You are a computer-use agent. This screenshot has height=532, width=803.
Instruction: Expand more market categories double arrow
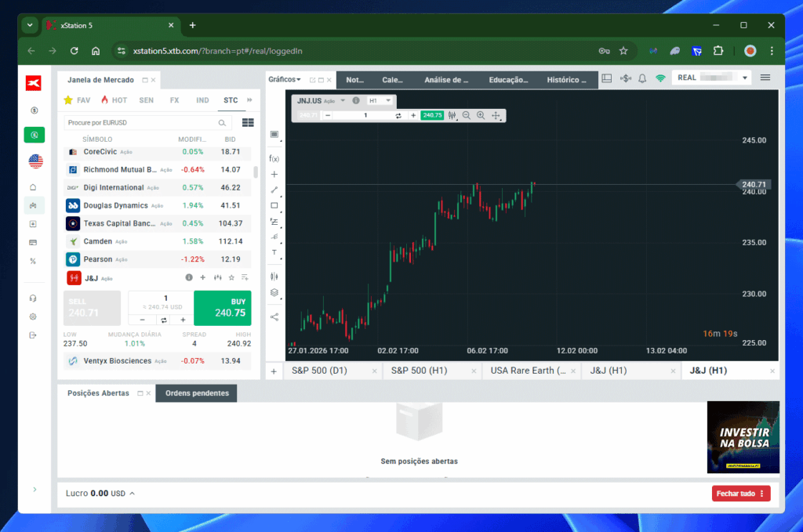[x=250, y=100]
